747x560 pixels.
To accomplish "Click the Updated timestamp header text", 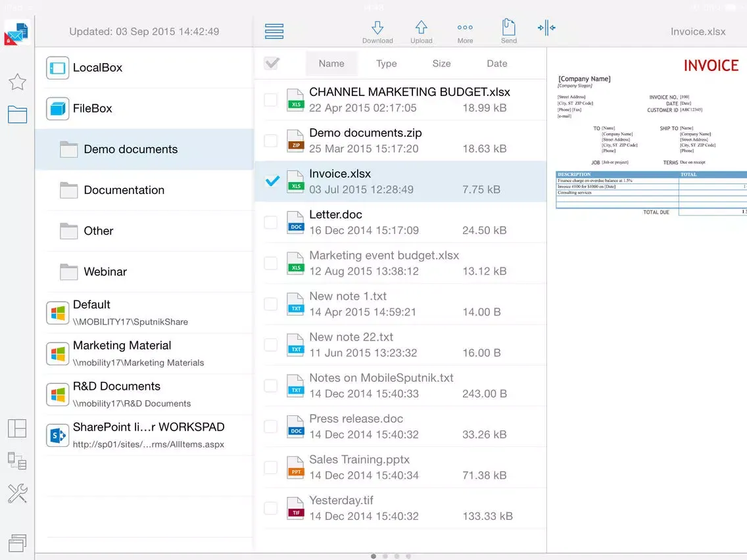I will tap(144, 32).
